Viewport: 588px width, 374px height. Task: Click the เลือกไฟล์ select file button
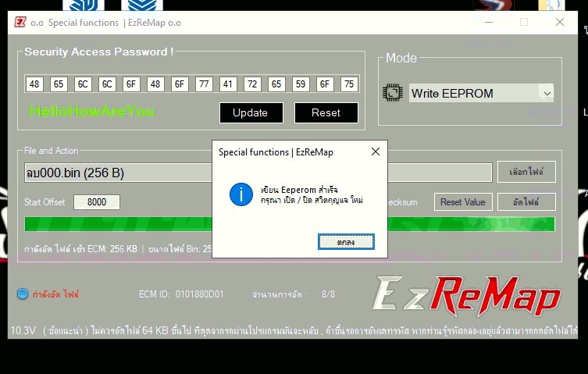tap(526, 172)
